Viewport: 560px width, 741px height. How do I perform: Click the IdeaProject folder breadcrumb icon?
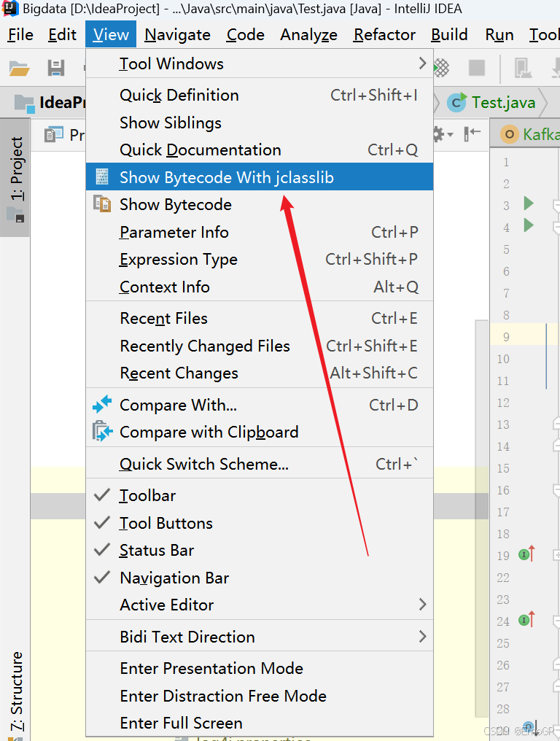24,104
